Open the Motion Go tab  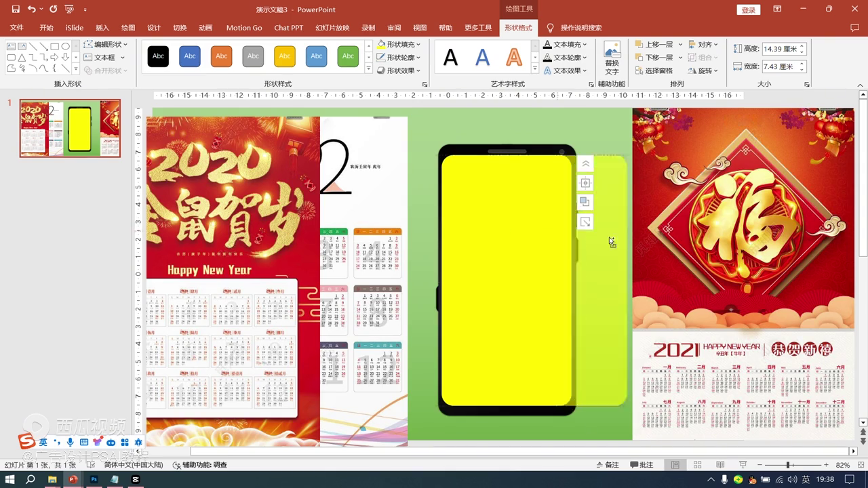[244, 28]
